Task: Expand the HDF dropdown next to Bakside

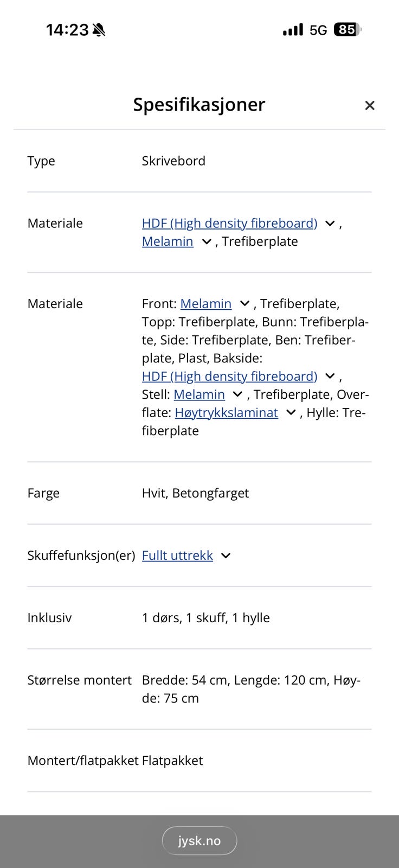Action: pos(330,376)
